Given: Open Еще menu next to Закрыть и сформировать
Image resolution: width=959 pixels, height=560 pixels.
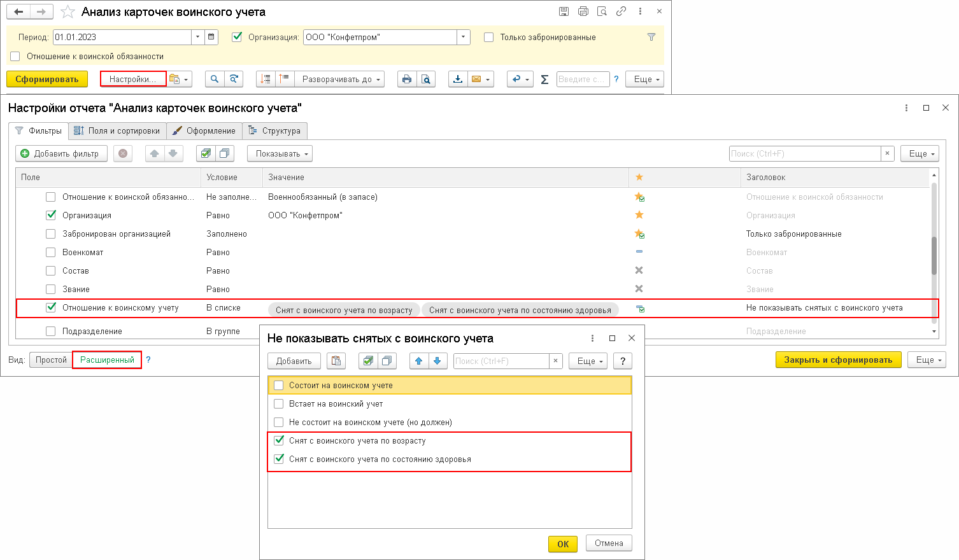Looking at the screenshot, I should pos(927,360).
